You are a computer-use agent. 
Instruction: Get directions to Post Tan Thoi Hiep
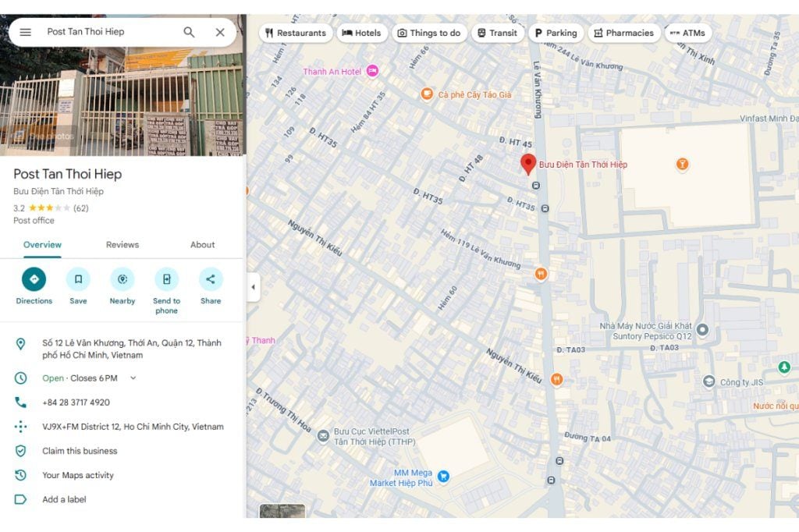[34, 279]
